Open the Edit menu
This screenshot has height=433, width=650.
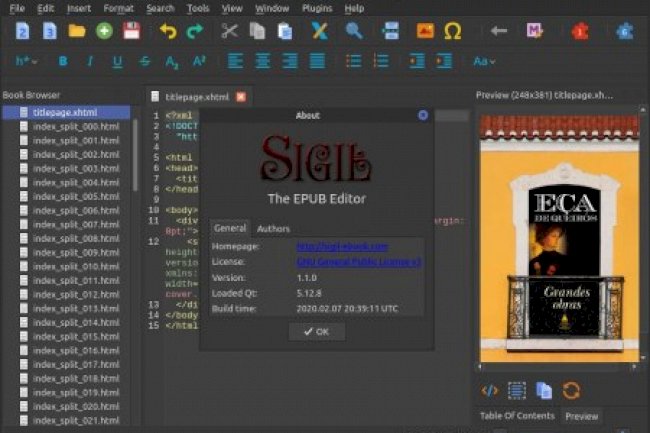(46, 8)
